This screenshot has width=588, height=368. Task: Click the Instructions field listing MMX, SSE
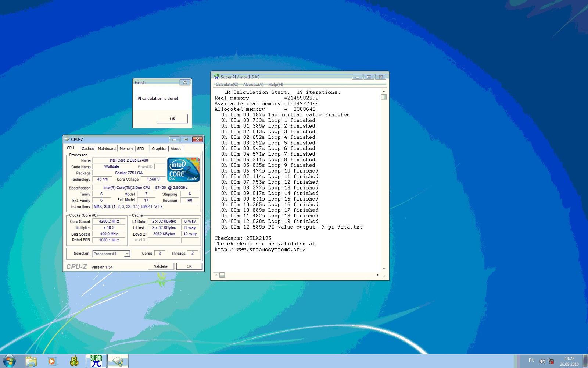[x=146, y=207]
